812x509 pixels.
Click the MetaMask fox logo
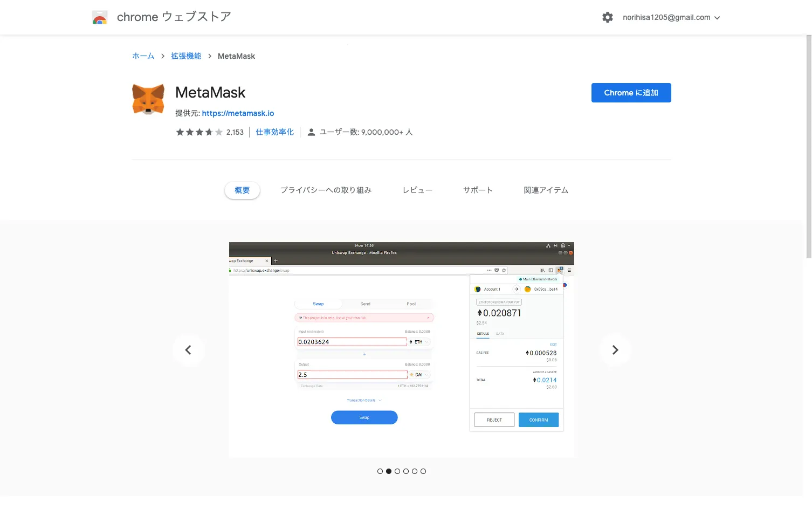[x=148, y=99]
